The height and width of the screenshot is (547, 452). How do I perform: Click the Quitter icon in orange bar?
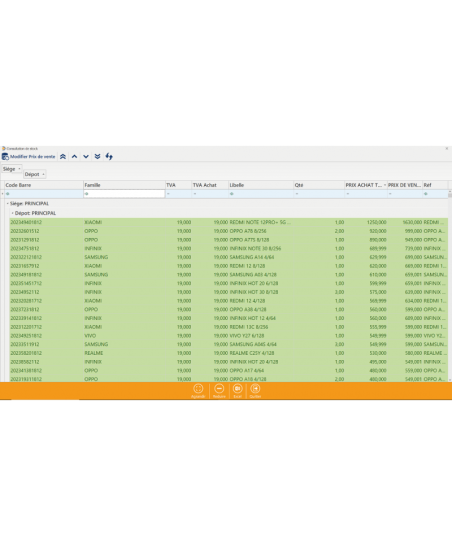[x=255, y=391]
